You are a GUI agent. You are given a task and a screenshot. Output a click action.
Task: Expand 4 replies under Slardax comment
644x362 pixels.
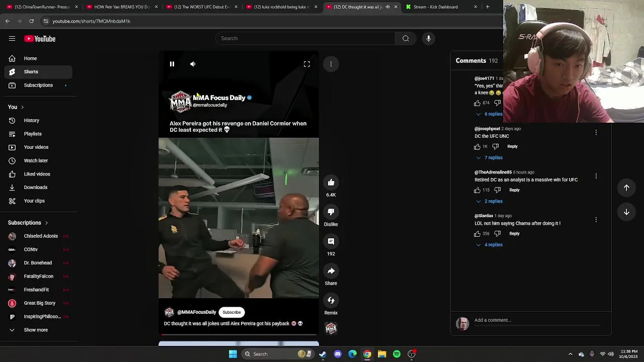(x=489, y=245)
